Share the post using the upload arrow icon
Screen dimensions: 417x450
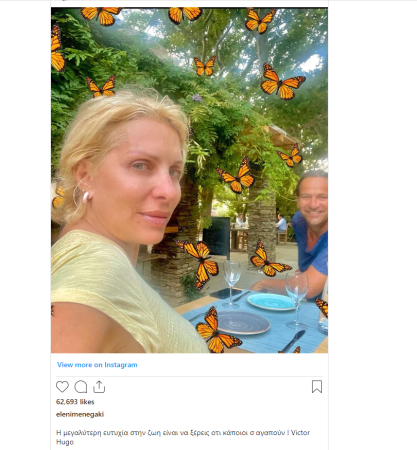click(x=99, y=387)
